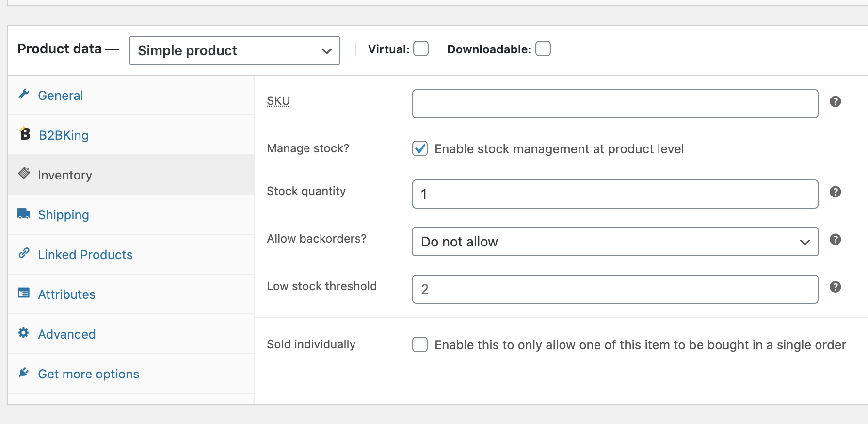Screen dimensions: 868x424
Task: Open the Get more options tab
Action: pyautogui.click(x=131, y=374)
